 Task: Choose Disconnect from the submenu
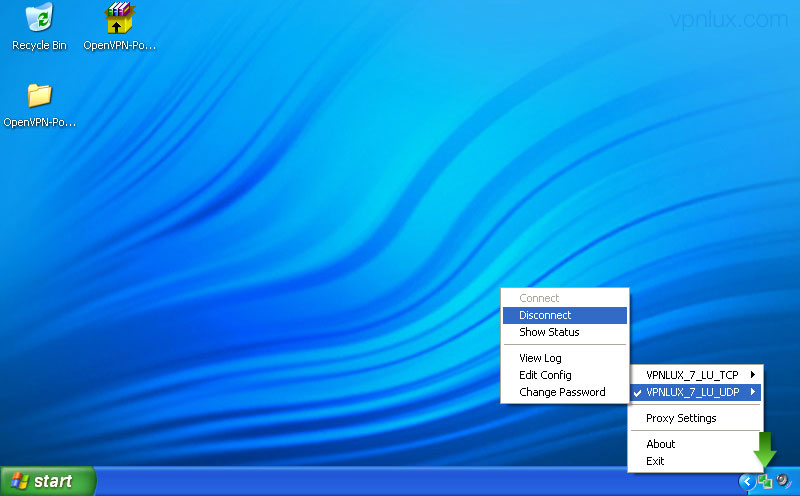coord(565,315)
